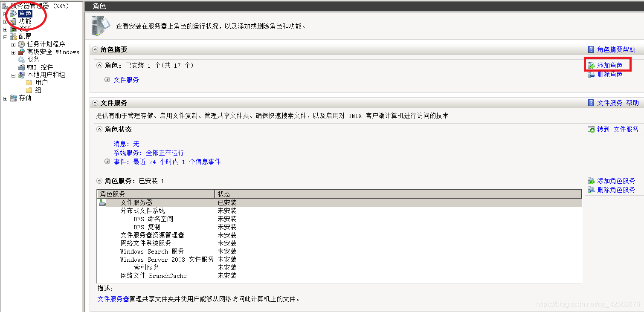Click the info icon beside 文件服务 link
The height and width of the screenshot is (312, 644).
(x=107, y=80)
